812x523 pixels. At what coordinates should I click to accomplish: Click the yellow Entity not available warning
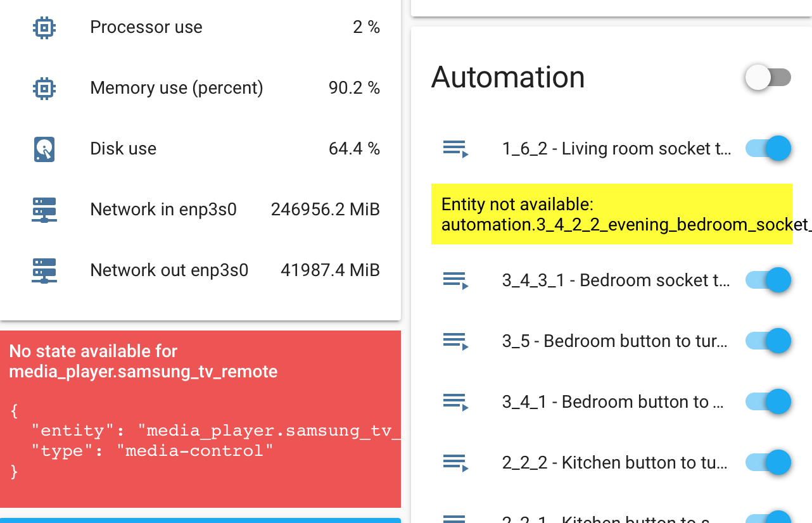[x=612, y=214]
